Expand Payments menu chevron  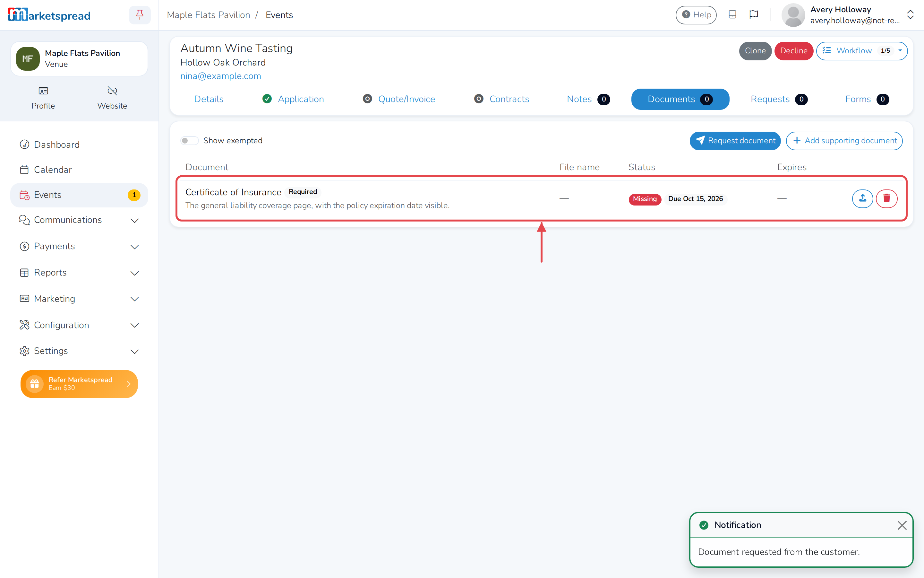click(x=134, y=247)
